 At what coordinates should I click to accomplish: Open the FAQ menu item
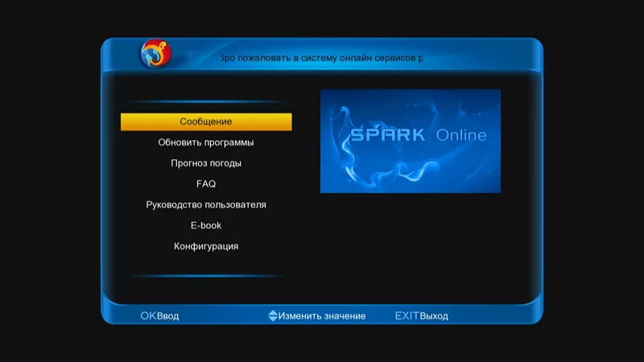(206, 184)
